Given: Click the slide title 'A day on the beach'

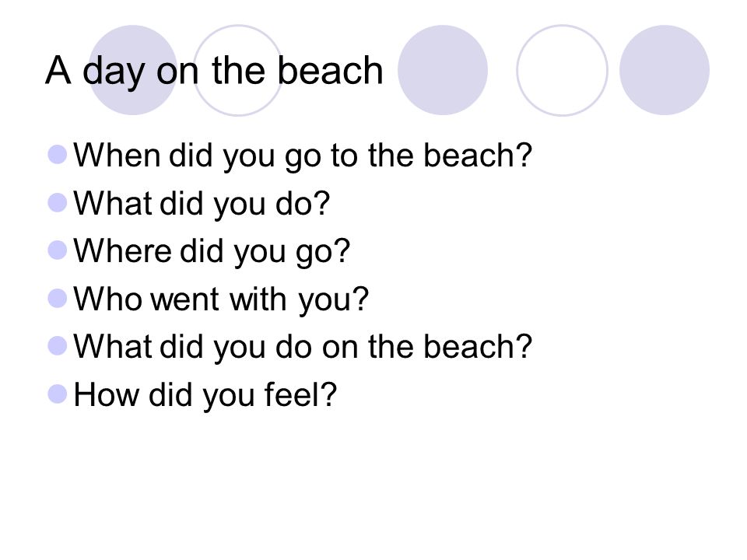Looking at the screenshot, I should tap(215, 71).
